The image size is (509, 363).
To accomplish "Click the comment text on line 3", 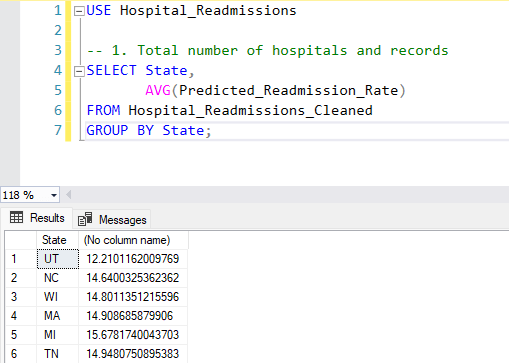I will (268, 51).
